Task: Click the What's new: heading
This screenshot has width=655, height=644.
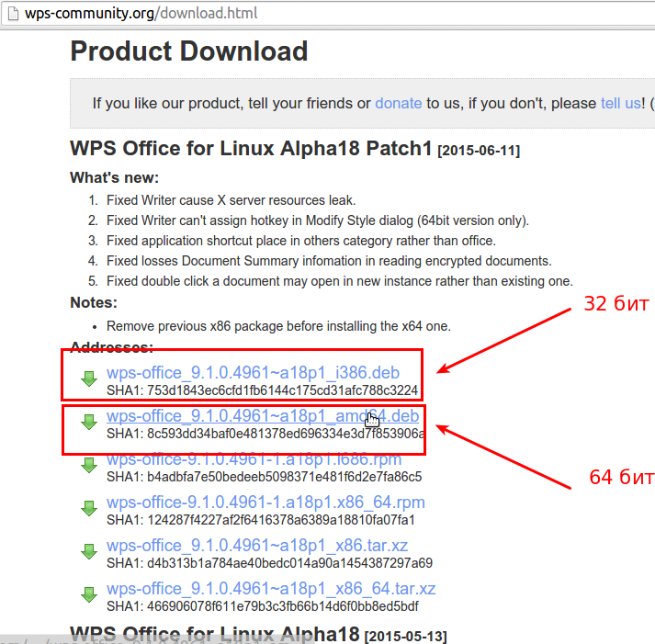Action: tap(115, 177)
